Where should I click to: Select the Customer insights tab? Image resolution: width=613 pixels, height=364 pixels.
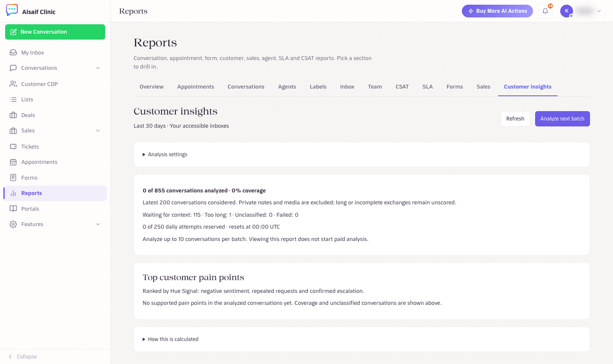pos(528,87)
